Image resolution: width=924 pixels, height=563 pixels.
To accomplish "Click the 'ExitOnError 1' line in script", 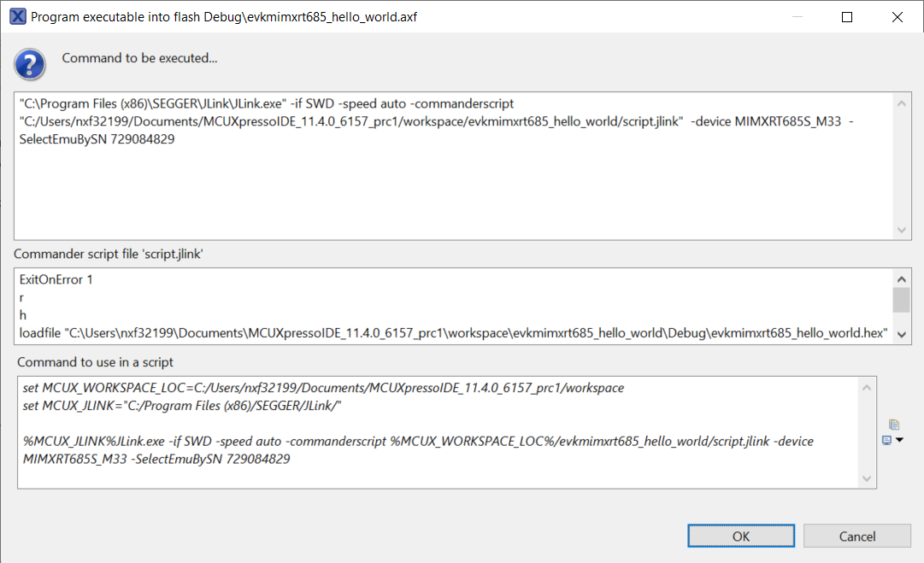I will click(56, 280).
